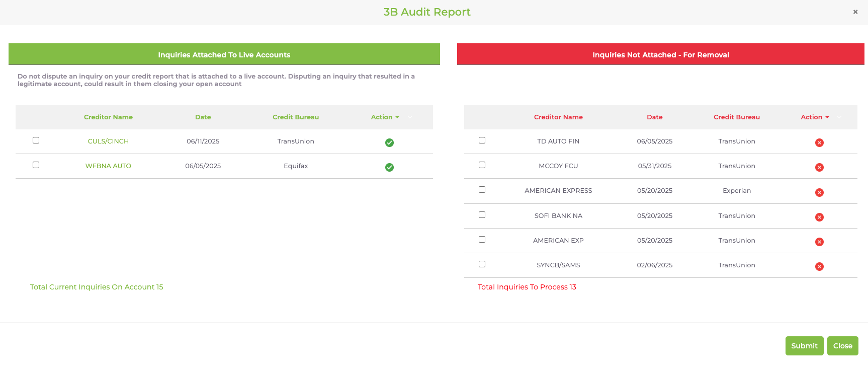
Task: Click red X icon for TD AUTO FIN
Action: (x=819, y=142)
